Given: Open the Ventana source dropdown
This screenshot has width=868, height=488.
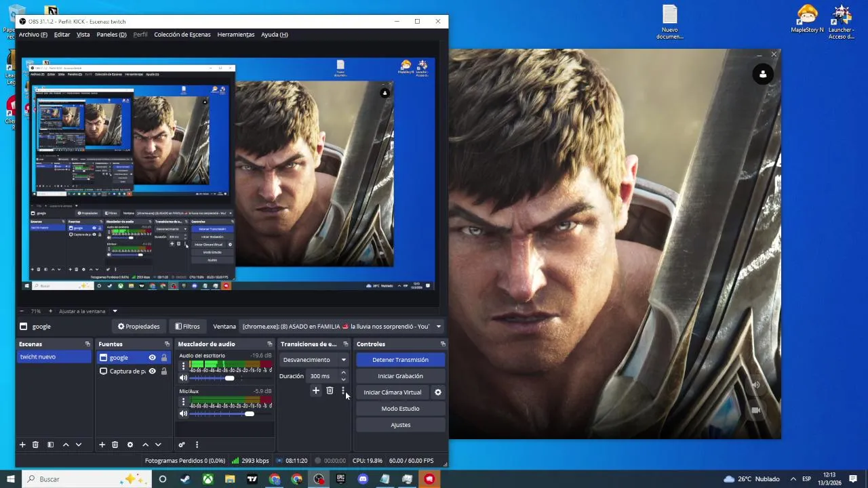Looking at the screenshot, I should pyautogui.click(x=342, y=327).
